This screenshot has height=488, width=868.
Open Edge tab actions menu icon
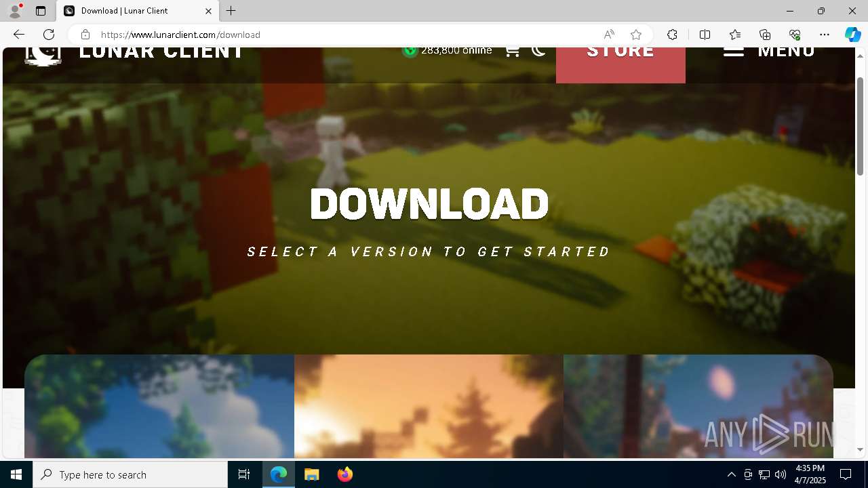[41, 11]
